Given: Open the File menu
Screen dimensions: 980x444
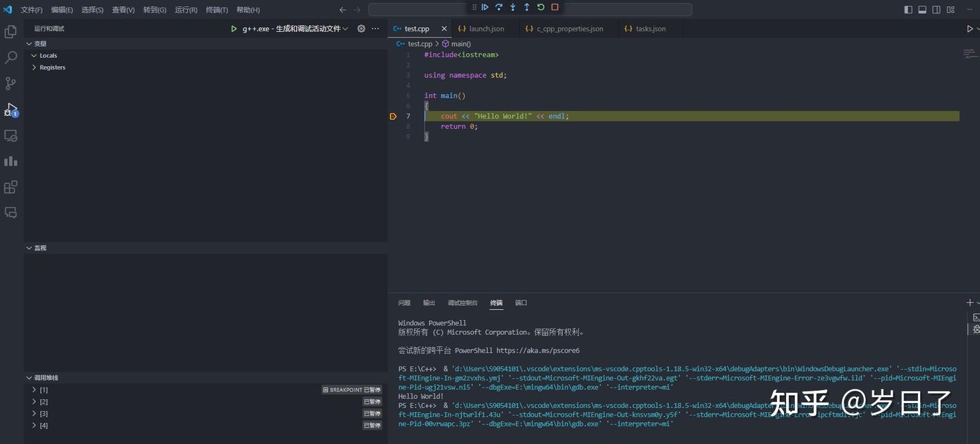Looking at the screenshot, I should [x=31, y=10].
